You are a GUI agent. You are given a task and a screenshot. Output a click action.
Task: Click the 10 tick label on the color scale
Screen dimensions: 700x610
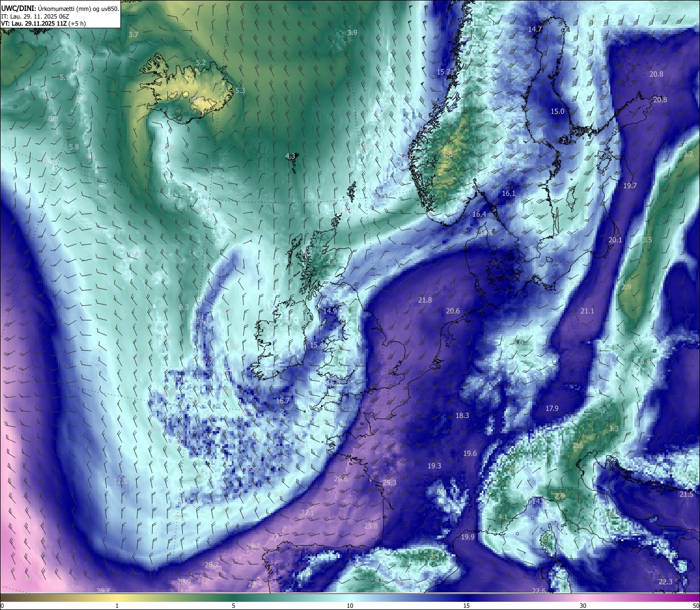point(350,606)
